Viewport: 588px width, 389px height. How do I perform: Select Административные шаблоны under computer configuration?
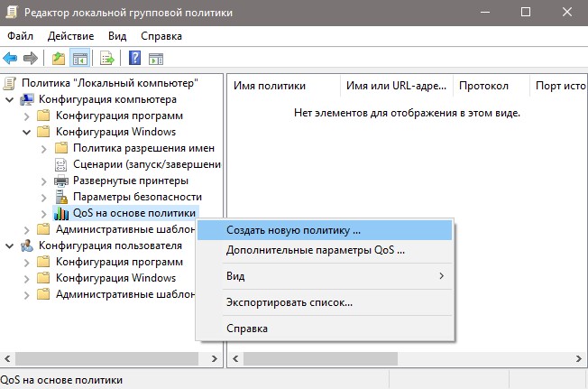point(125,229)
